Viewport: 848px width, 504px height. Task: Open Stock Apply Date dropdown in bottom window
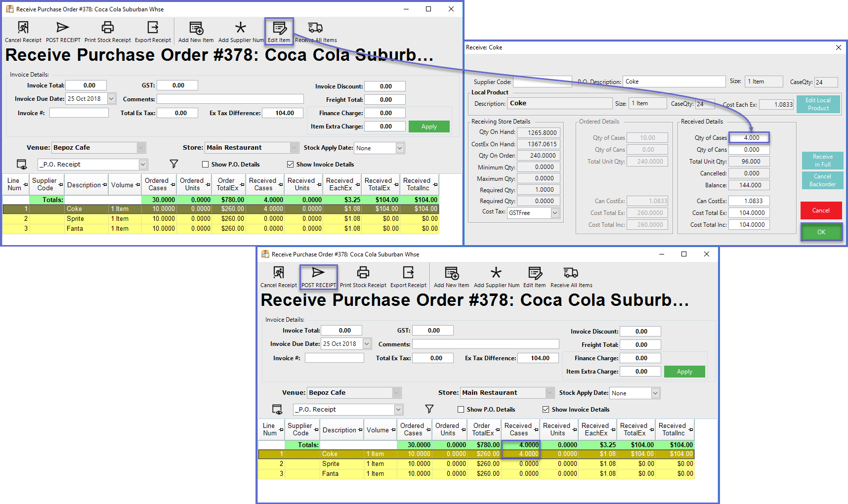point(656,393)
